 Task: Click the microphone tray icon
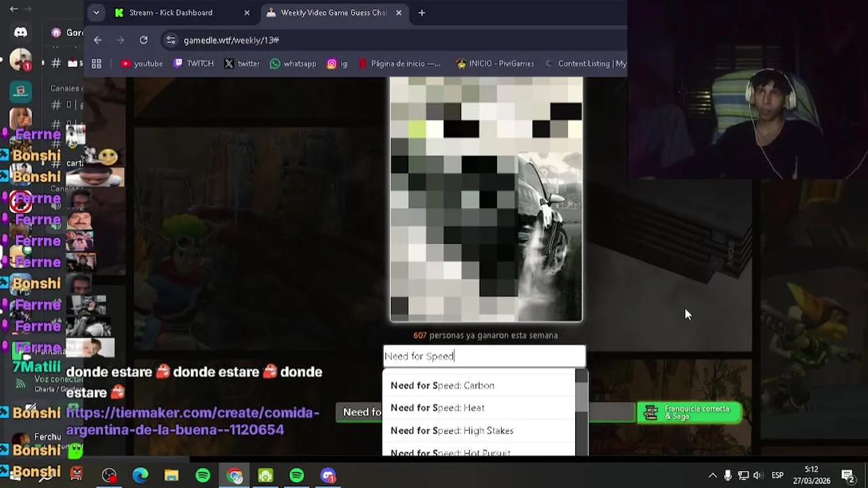[x=728, y=476]
